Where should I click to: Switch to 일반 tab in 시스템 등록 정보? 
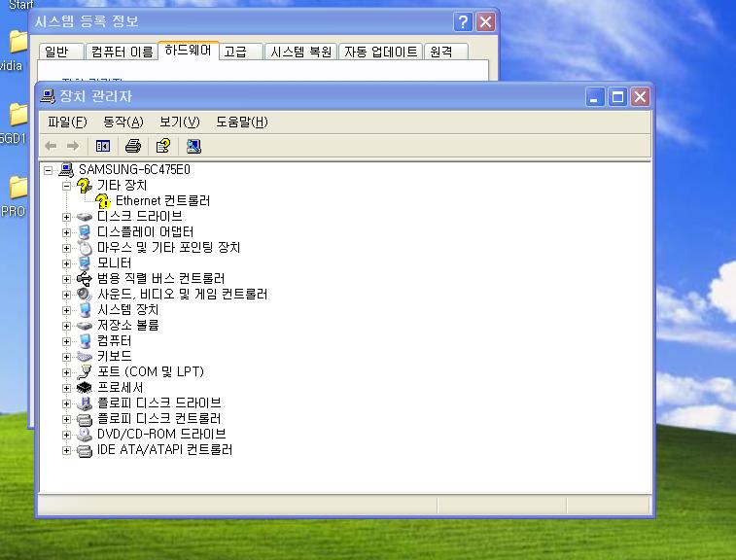coord(61,52)
